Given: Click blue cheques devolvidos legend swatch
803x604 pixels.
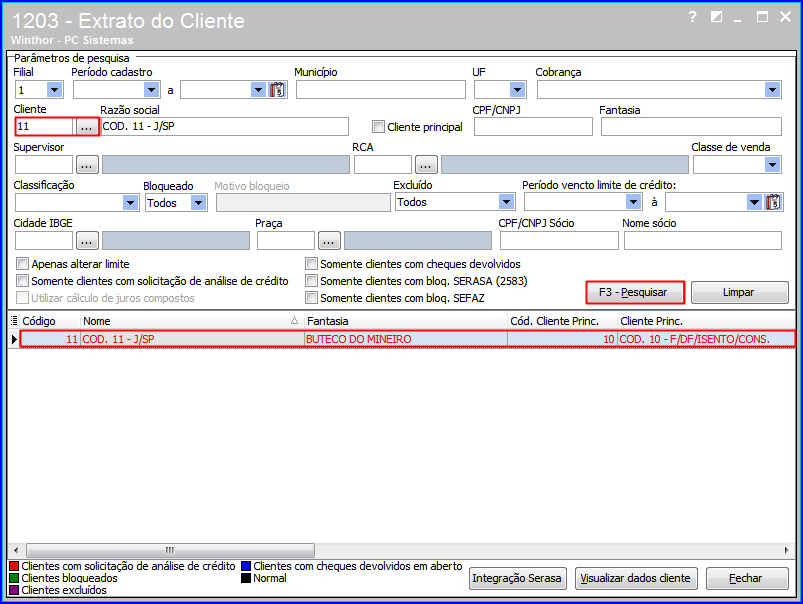Looking at the screenshot, I should pyautogui.click(x=246, y=566).
